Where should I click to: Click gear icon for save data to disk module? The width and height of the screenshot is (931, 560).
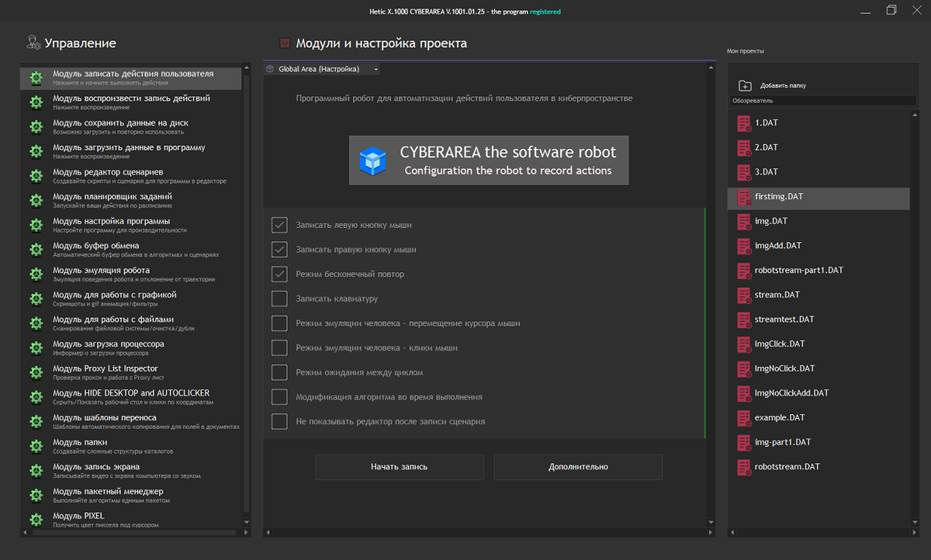36,127
